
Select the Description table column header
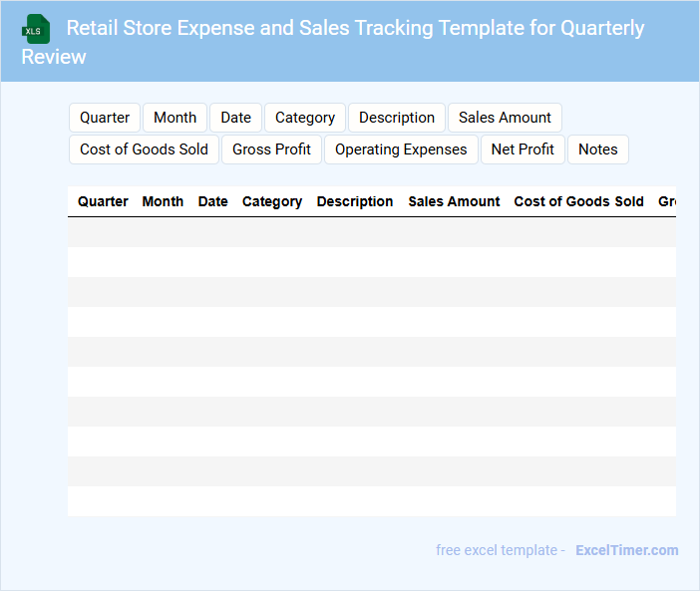coord(355,201)
